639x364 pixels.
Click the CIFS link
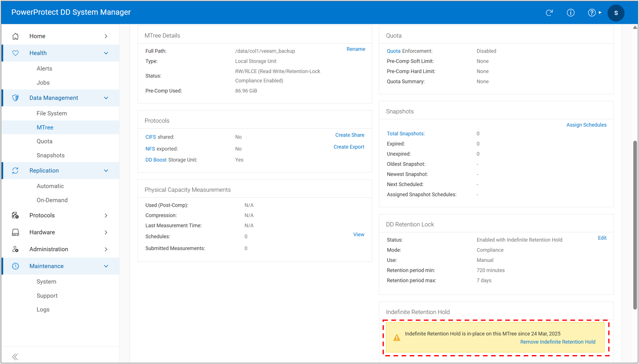150,137
